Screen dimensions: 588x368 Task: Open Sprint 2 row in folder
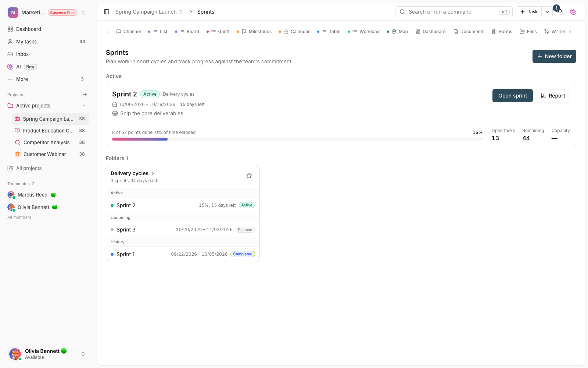183,205
